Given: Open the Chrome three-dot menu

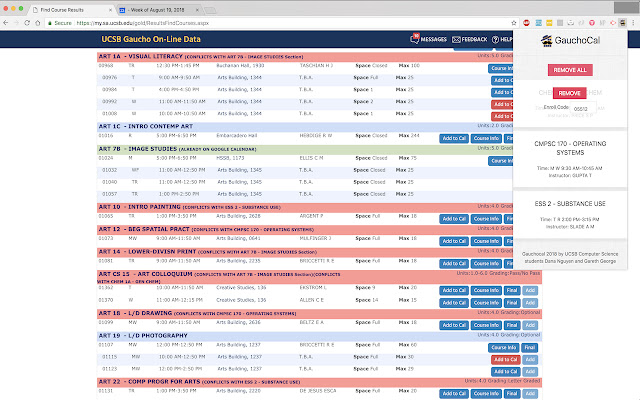Looking at the screenshot, I should tap(633, 23).
